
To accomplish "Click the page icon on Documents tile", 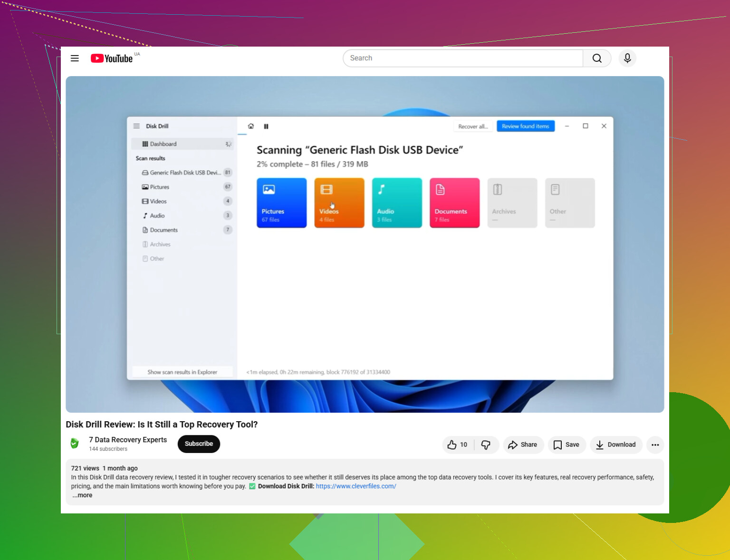I will coord(441,190).
